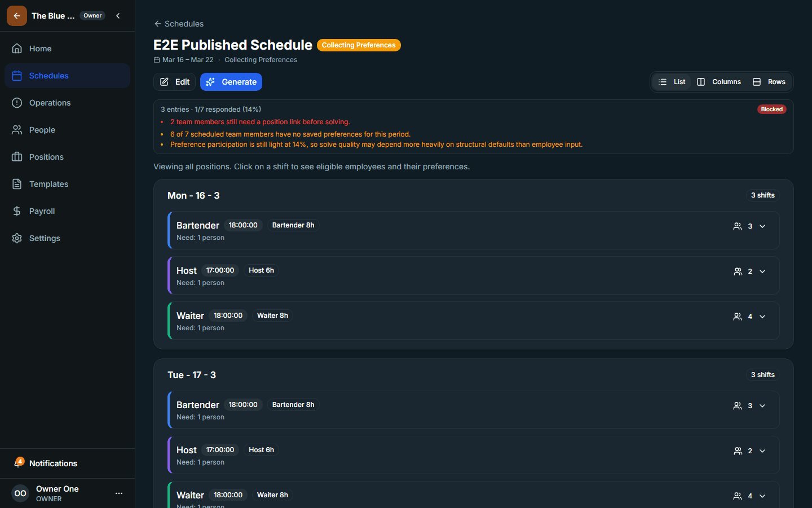
Task: Click Monday Host's '17:00:00' time tag
Action: click(x=220, y=270)
